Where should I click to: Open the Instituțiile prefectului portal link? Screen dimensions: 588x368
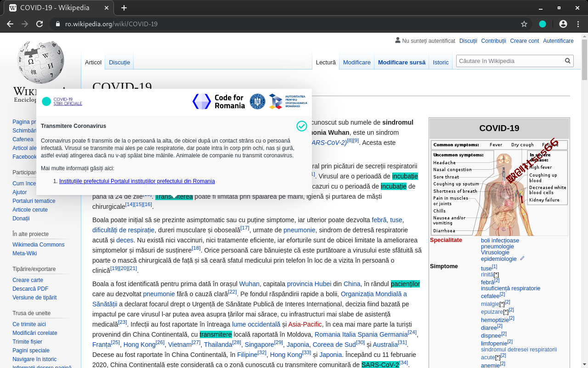coord(137,181)
